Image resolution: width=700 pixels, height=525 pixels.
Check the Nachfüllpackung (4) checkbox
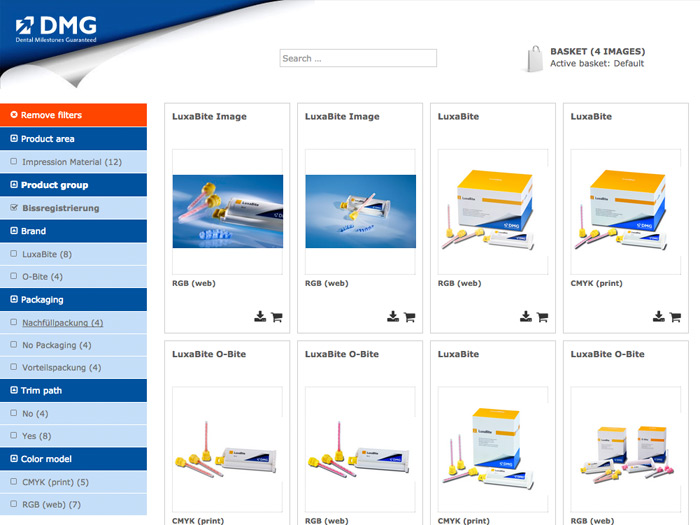14,322
